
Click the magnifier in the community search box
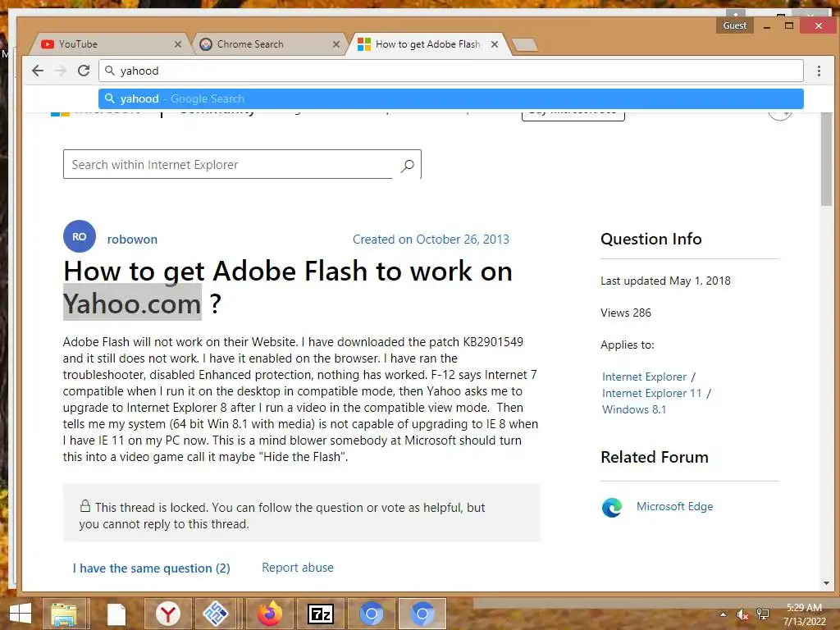[x=407, y=166]
